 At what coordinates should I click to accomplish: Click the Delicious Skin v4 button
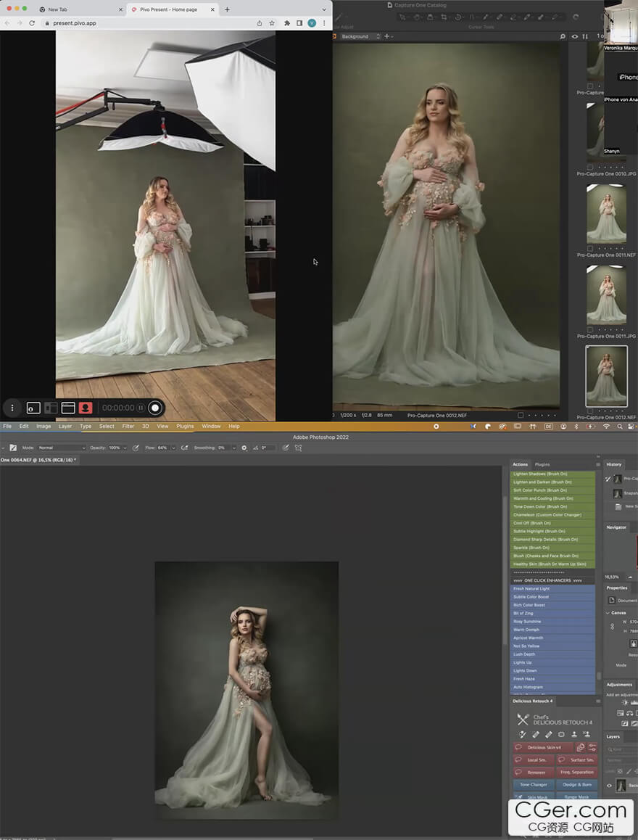[x=543, y=747]
